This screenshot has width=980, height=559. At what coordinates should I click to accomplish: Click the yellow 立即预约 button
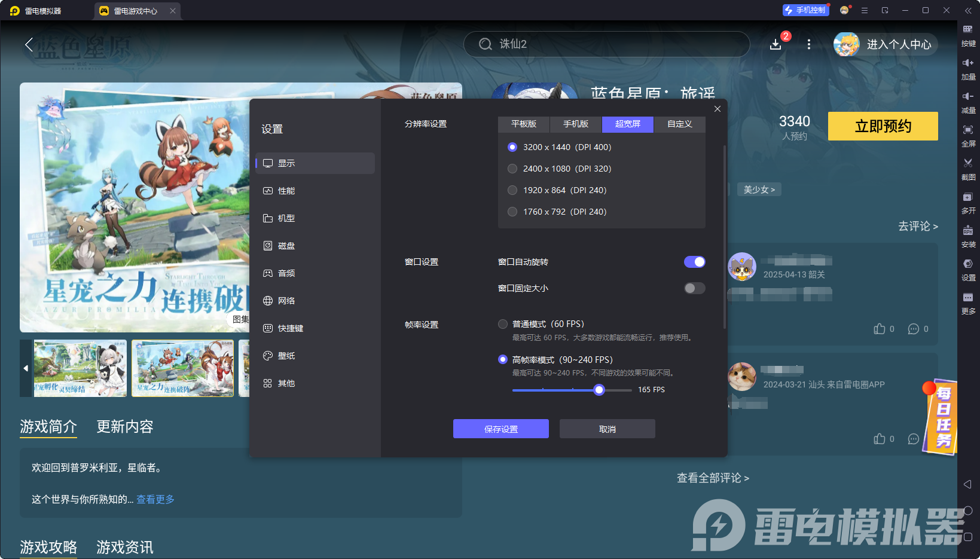coord(883,126)
